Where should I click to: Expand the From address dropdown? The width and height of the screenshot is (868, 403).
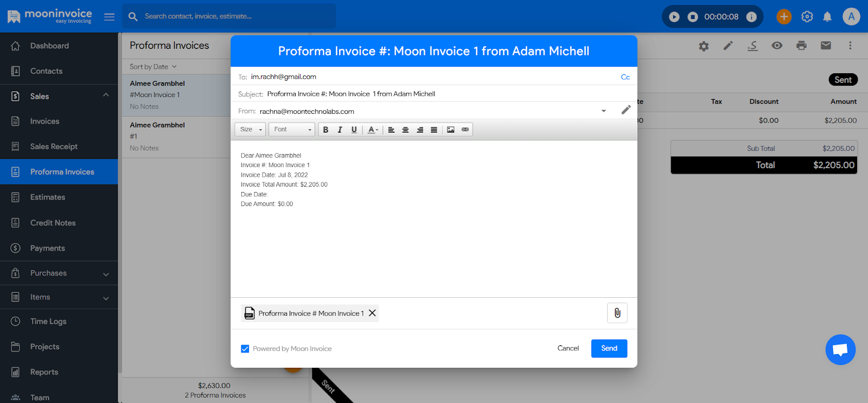tap(604, 111)
